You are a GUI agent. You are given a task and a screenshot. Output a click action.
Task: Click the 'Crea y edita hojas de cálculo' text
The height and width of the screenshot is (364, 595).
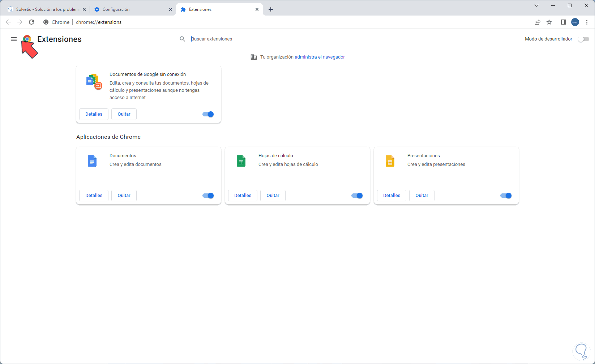288,164
